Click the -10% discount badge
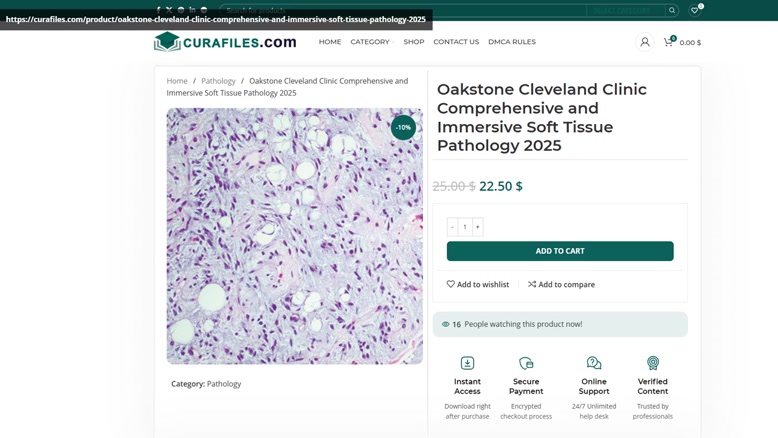Screen dimensions: 778x438 click(x=403, y=127)
